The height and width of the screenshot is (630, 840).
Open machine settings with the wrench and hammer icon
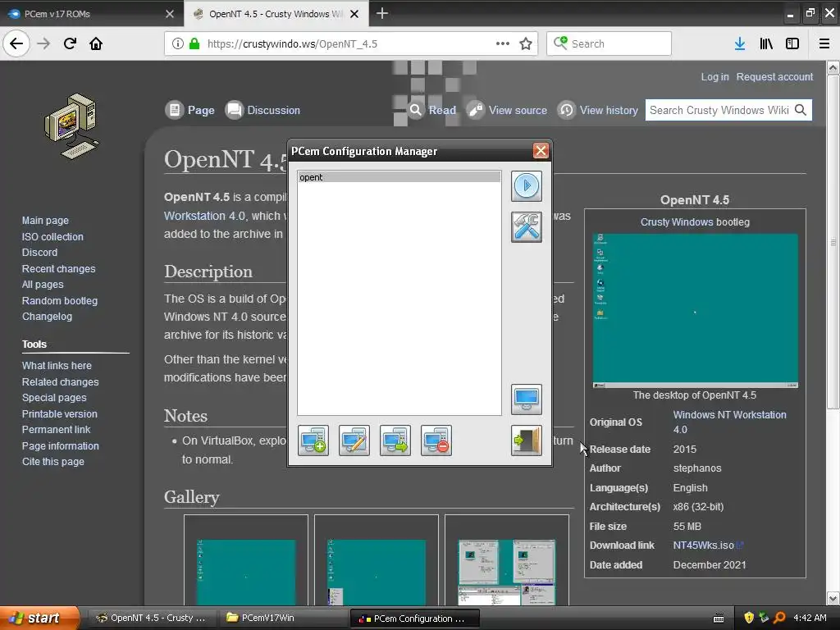(526, 227)
